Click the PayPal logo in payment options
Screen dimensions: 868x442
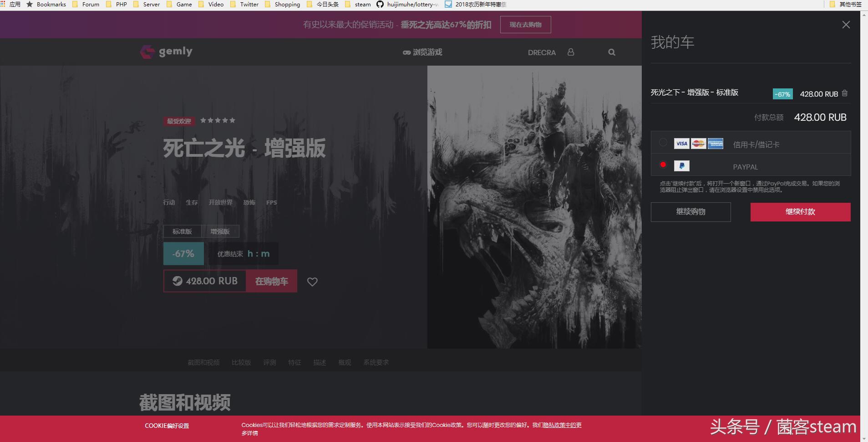point(681,166)
